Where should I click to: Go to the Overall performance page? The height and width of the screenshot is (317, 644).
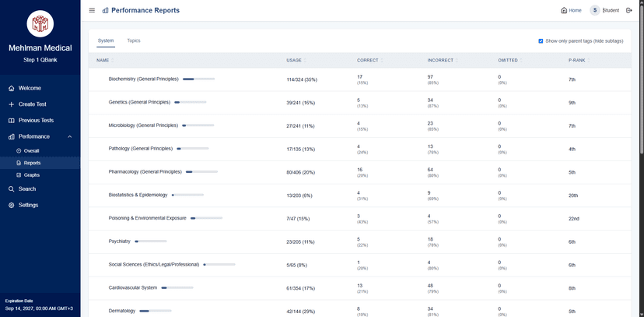pyautogui.click(x=31, y=151)
